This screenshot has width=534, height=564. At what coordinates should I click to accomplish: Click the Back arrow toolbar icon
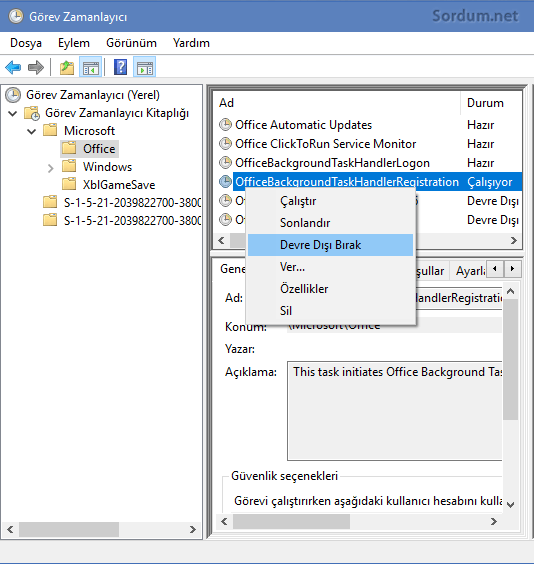pos(13,67)
